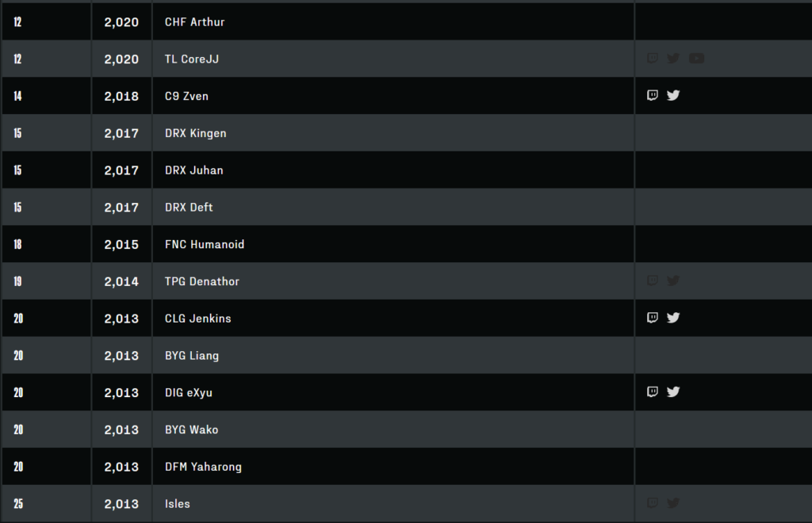Click TPG Denathor's Twitter icon
Screen dimensions: 812x523
[673, 281]
